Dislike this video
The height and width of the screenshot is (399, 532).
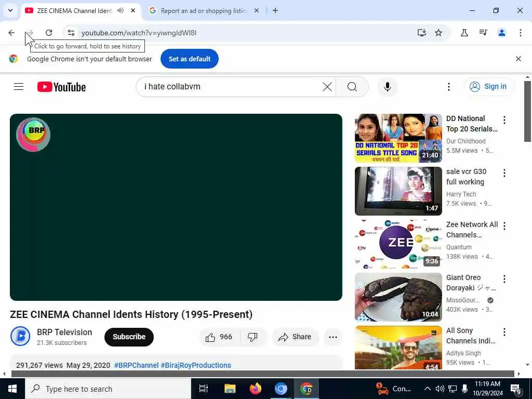pyautogui.click(x=253, y=337)
